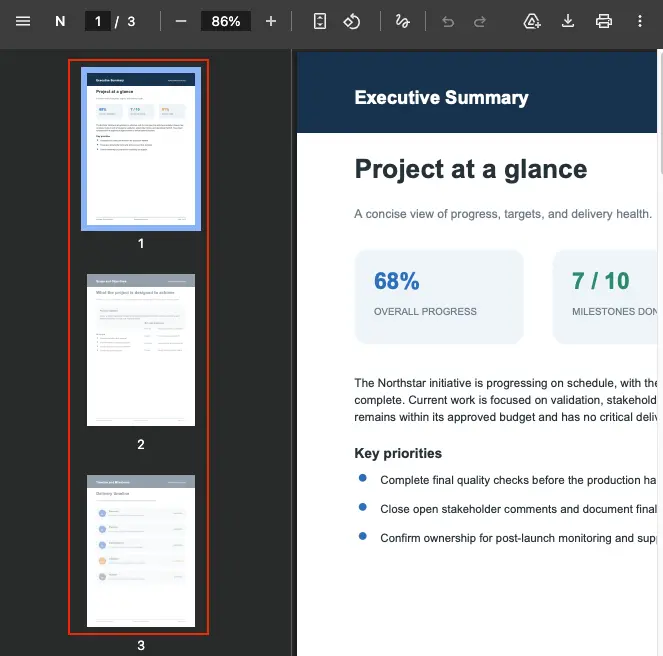This screenshot has height=656, width=663.
Task: Toggle the sidebar hamburger menu
Action: point(23,21)
